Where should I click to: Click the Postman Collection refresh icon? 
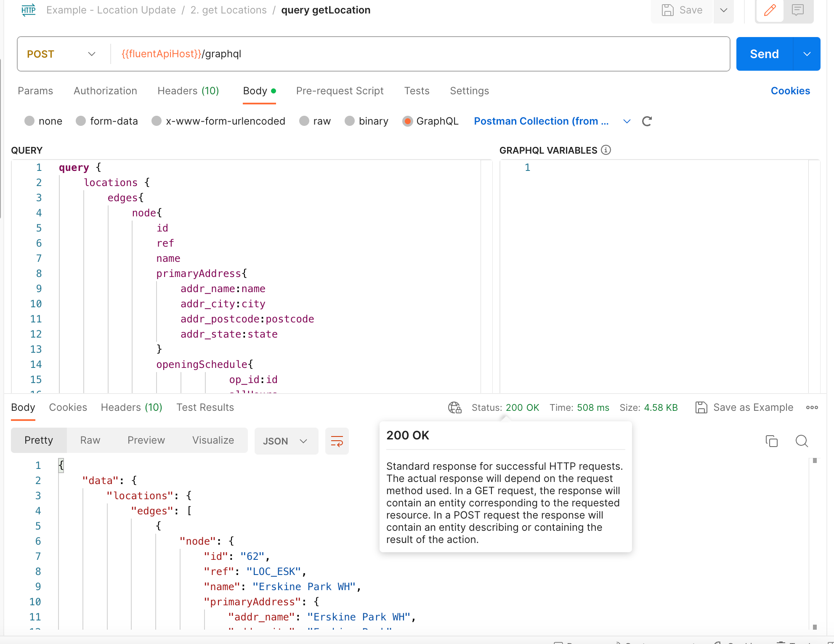tap(646, 121)
